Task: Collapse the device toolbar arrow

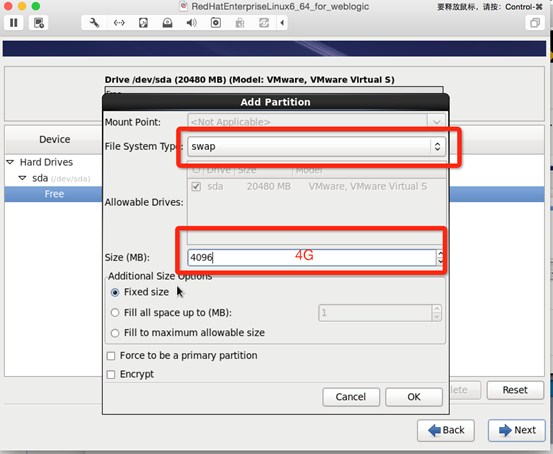Action: 282,23
